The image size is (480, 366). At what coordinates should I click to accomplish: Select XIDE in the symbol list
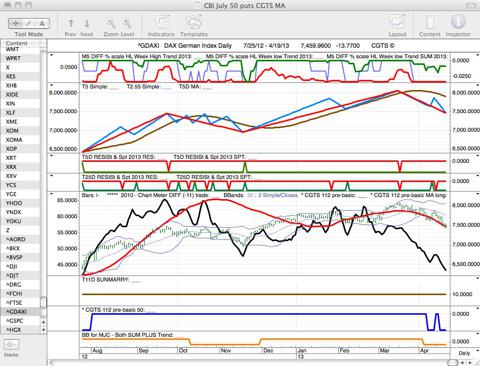(21, 95)
